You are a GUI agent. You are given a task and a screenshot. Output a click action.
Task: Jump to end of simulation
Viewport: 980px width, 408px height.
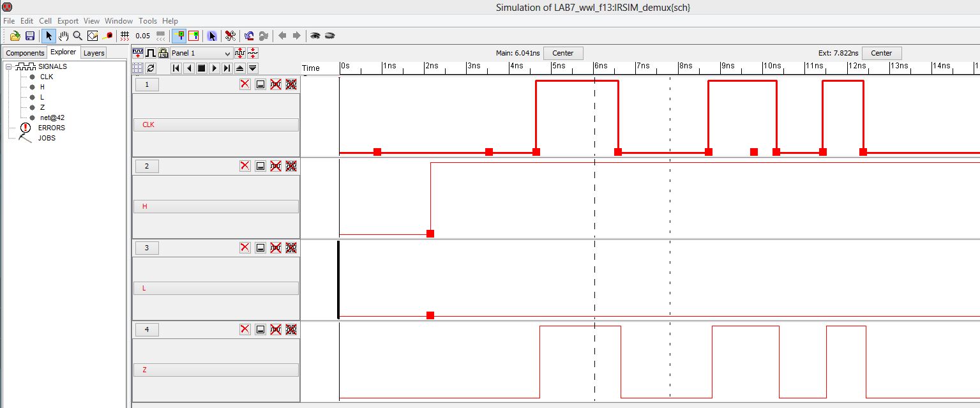pos(227,68)
